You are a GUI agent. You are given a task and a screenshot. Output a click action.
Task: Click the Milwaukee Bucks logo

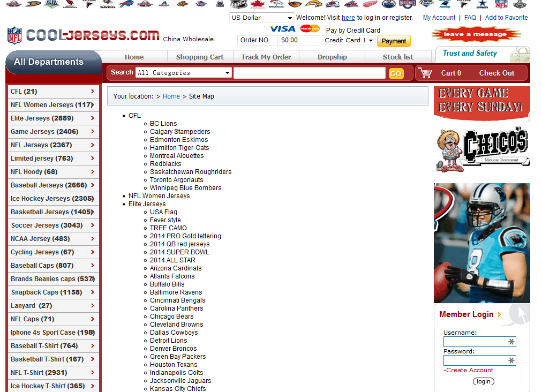point(220,4)
